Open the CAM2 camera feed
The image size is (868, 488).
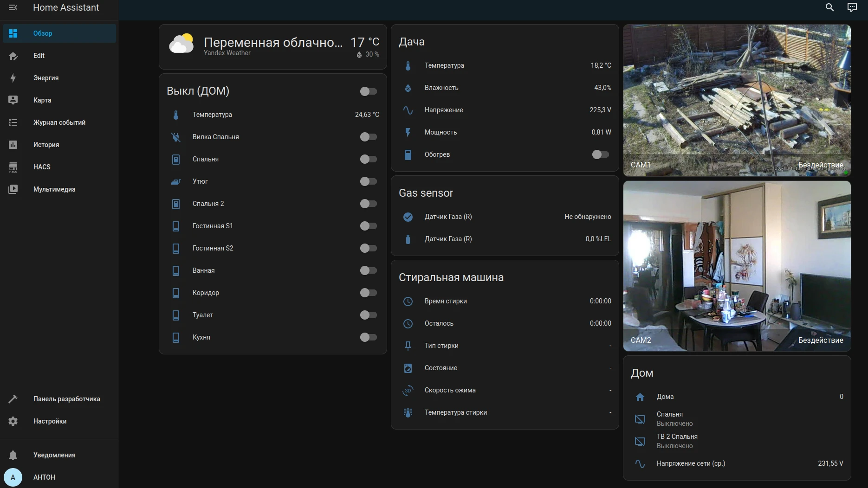(x=737, y=266)
